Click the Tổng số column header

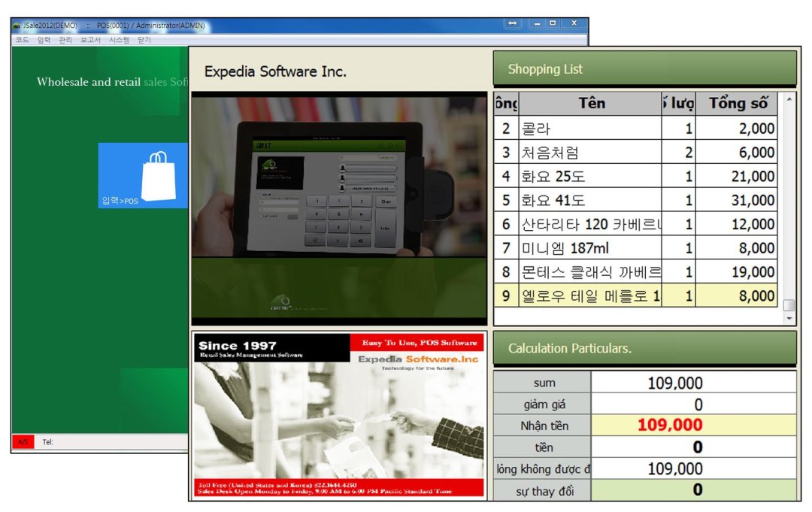pyautogui.click(x=736, y=104)
